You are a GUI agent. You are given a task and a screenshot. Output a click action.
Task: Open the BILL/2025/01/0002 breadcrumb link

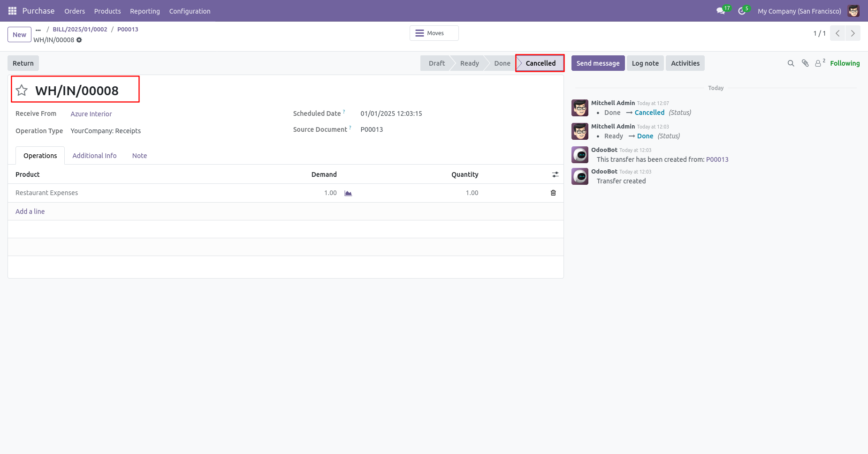pyautogui.click(x=80, y=29)
